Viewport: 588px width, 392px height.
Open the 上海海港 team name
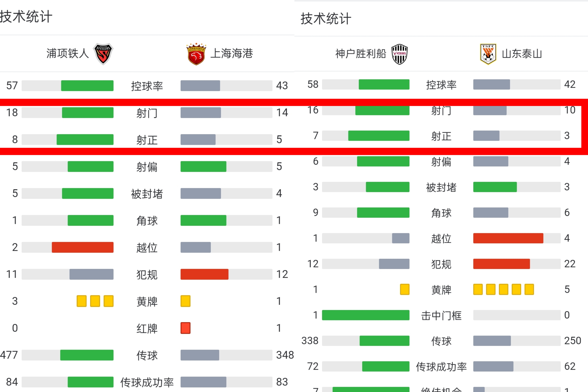point(232,54)
